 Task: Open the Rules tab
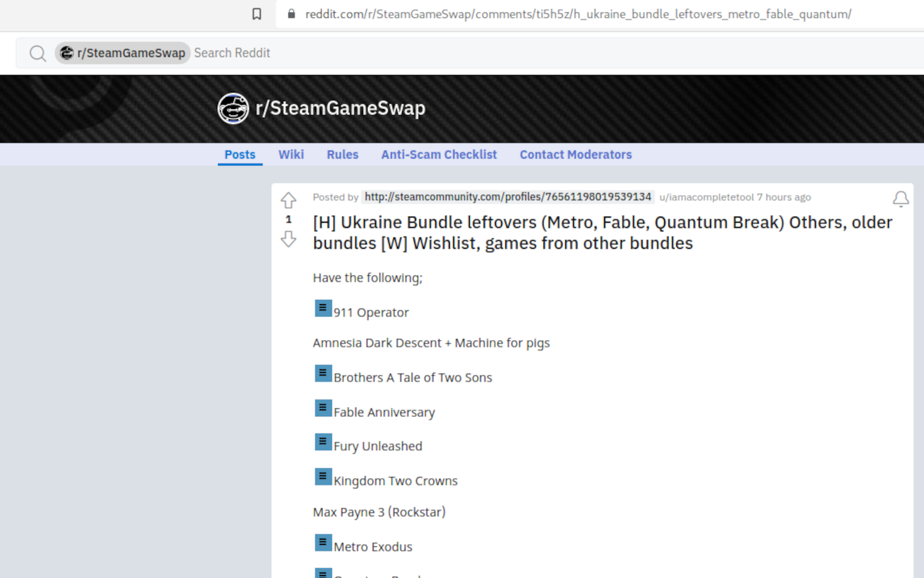click(x=342, y=155)
